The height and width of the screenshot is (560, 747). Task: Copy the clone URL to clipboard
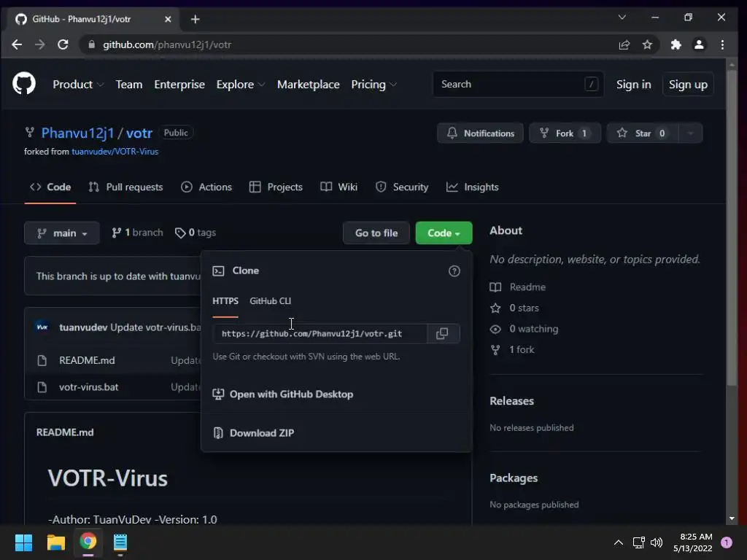[443, 333]
